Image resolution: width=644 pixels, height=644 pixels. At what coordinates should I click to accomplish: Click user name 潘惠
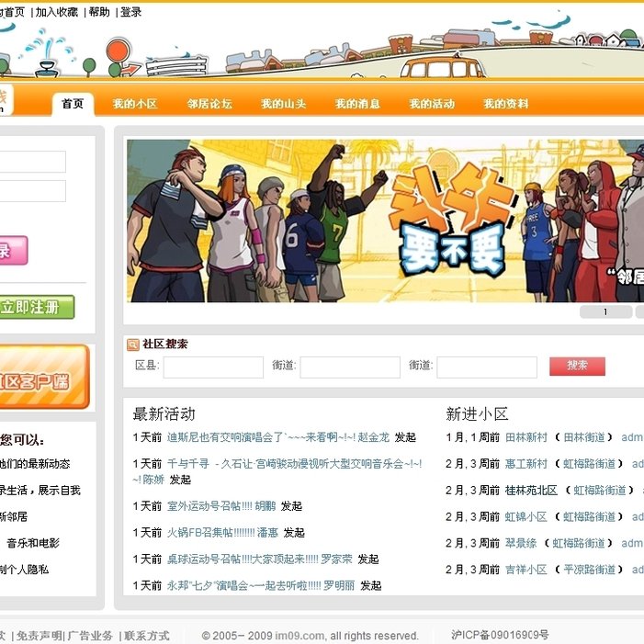click(267, 533)
